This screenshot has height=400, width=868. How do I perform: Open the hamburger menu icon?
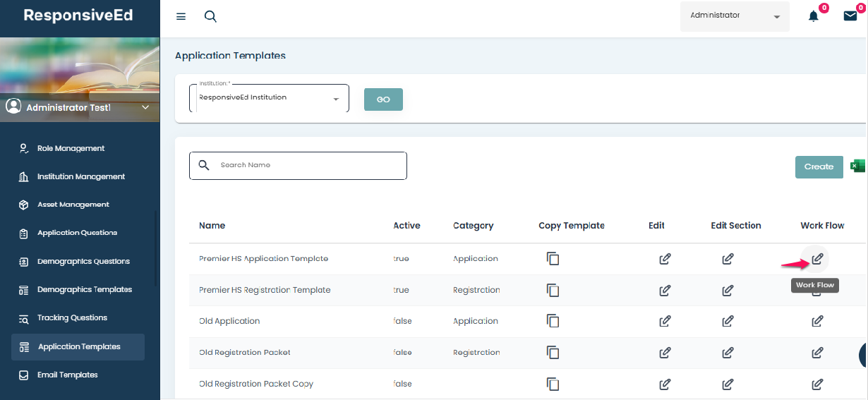pos(181,17)
